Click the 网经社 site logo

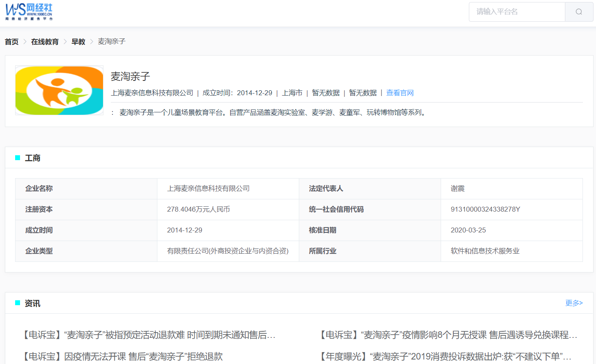[x=29, y=12]
